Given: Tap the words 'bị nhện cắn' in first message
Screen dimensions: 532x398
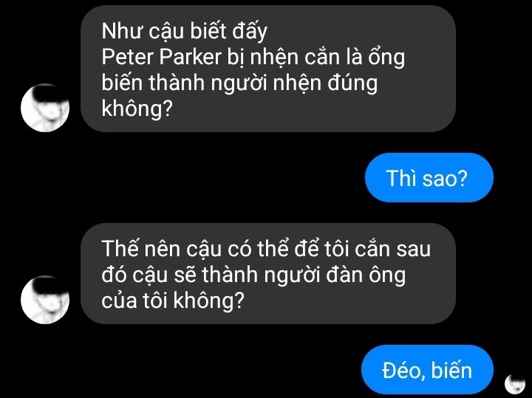Looking at the screenshot, I should pyautogui.click(x=283, y=58).
